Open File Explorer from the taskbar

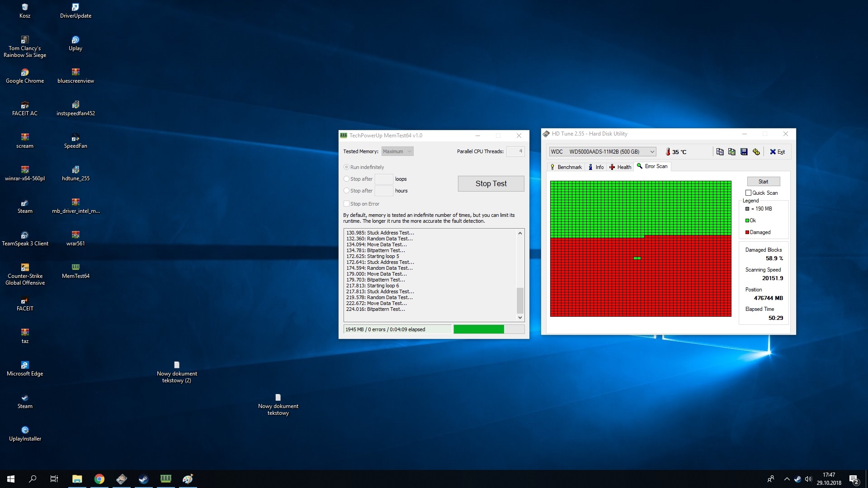77,479
